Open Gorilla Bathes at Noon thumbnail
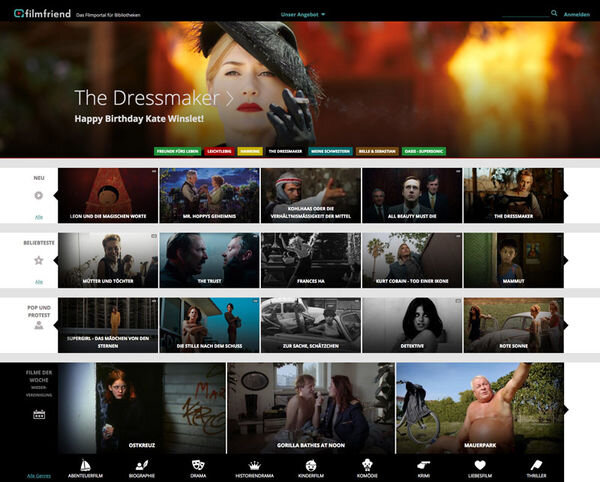The image size is (600, 482). 311,408
